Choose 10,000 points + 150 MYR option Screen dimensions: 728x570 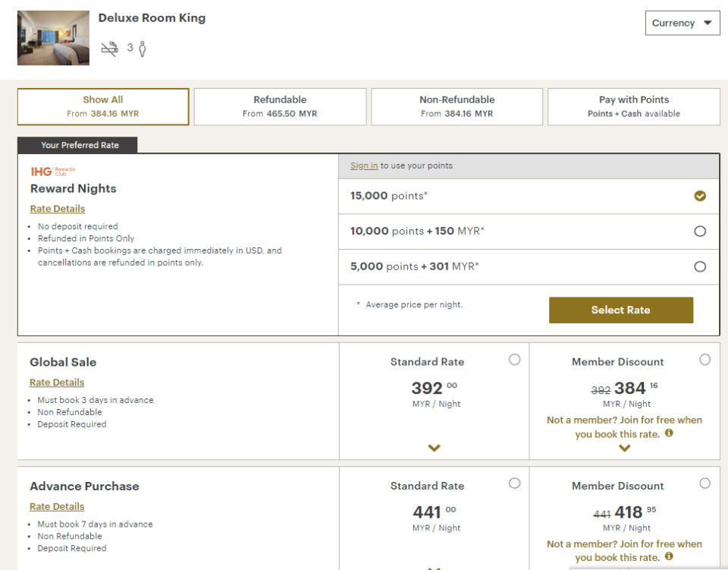point(700,231)
